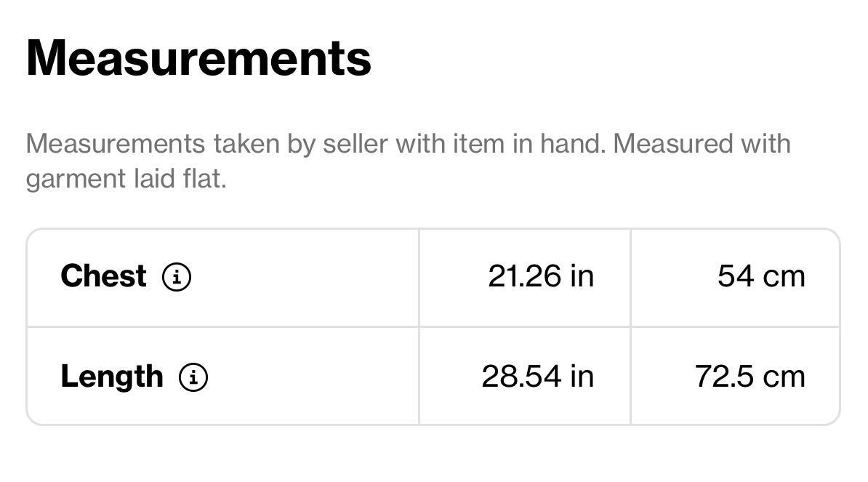Click 'Measured with' in the description
Image resolution: width=868 pixels, height=482 pixels.
pos(702,144)
